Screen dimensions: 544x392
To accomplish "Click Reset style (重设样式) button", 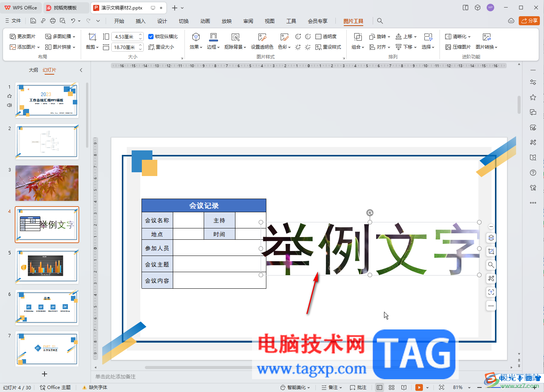I will coord(328,47).
